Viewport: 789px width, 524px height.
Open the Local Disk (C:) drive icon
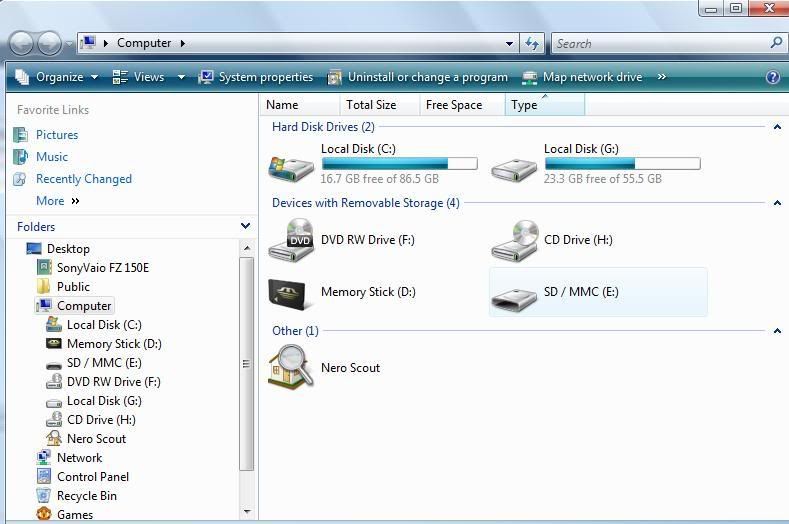[291, 166]
